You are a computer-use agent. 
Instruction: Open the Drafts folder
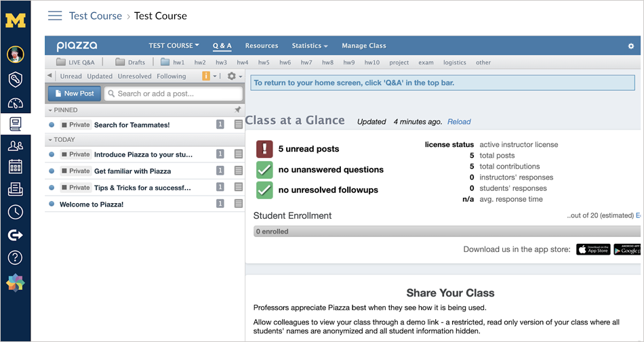[130, 62]
